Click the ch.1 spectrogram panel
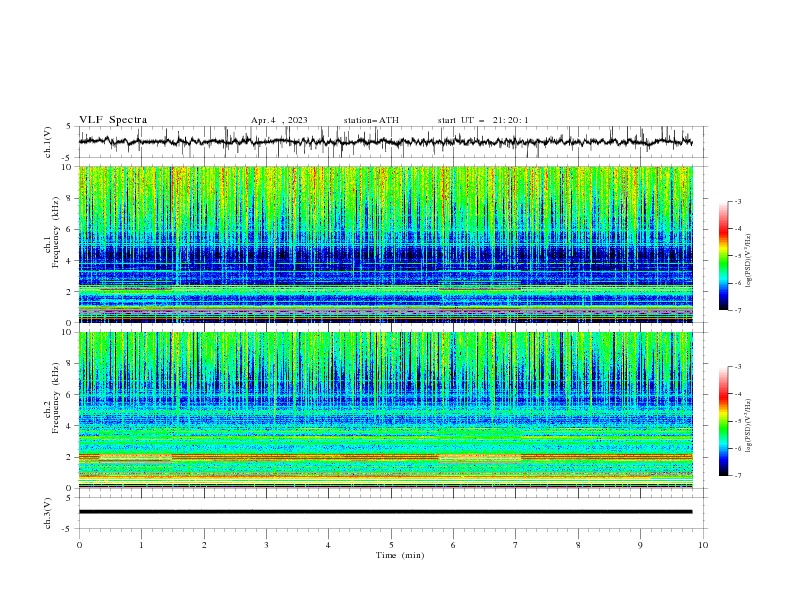 pyautogui.click(x=386, y=244)
